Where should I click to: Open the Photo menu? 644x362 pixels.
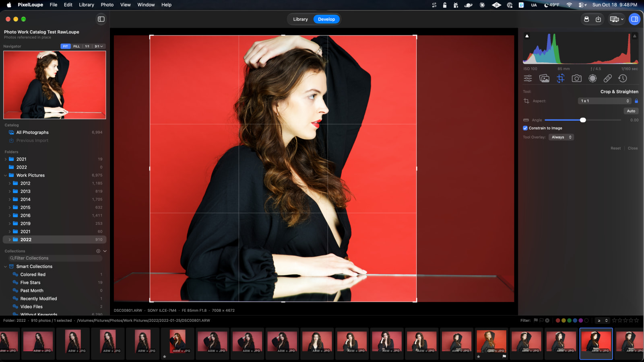pyautogui.click(x=107, y=5)
